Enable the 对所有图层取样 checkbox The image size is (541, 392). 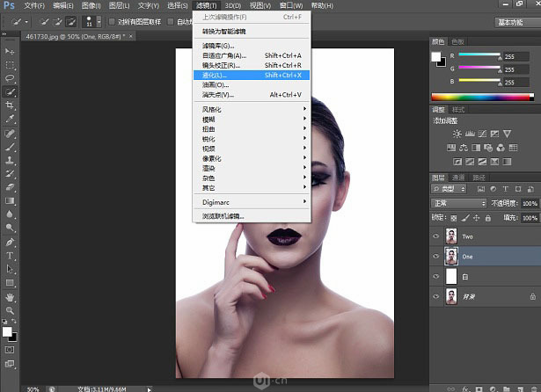(112, 21)
